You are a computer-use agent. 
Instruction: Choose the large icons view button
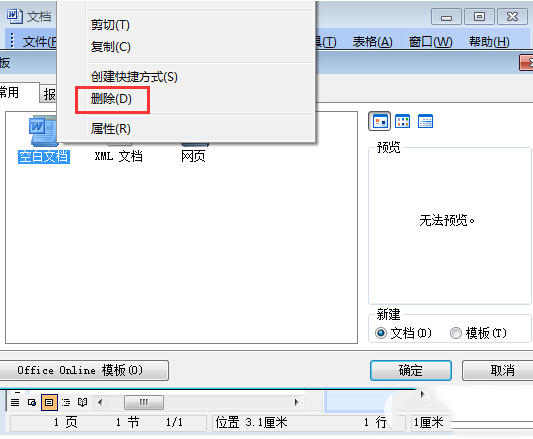[x=380, y=121]
